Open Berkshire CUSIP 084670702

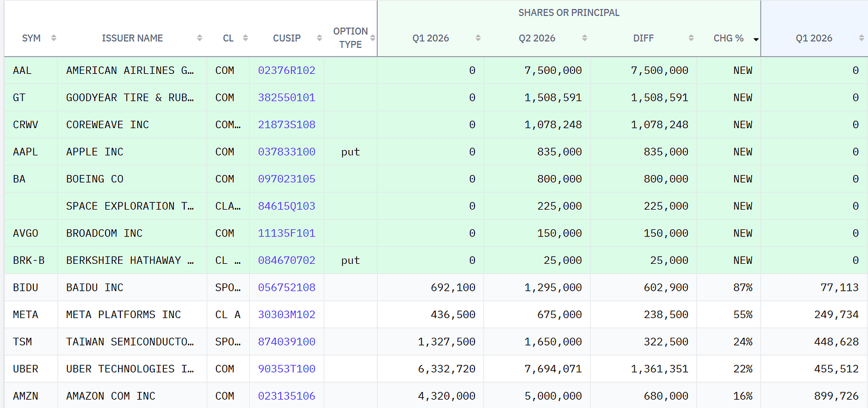coord(287,260)
